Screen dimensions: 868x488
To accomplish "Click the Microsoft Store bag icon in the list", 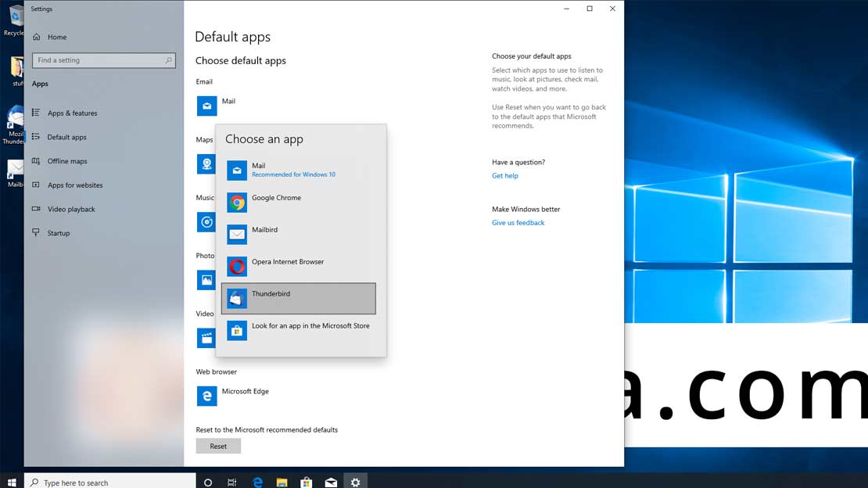I will (x=237, y=331).
